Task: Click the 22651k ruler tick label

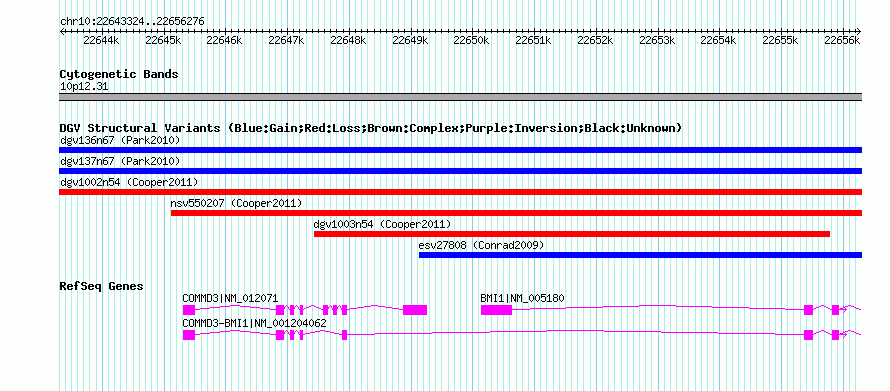Action: (x=533, y=40)
